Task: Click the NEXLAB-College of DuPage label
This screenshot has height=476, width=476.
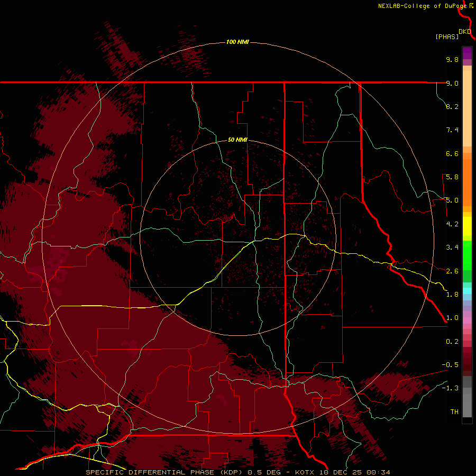Action: point(422,6)
